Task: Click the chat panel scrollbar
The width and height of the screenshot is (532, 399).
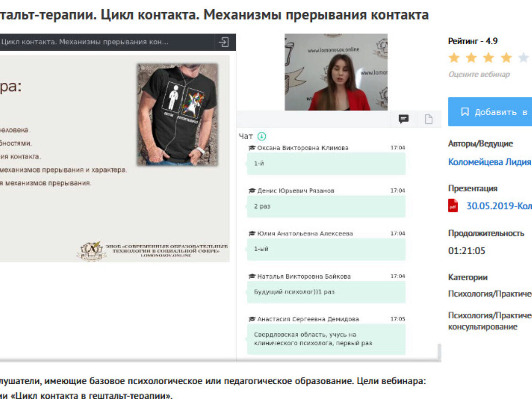Action: click(x=439, y=351)
